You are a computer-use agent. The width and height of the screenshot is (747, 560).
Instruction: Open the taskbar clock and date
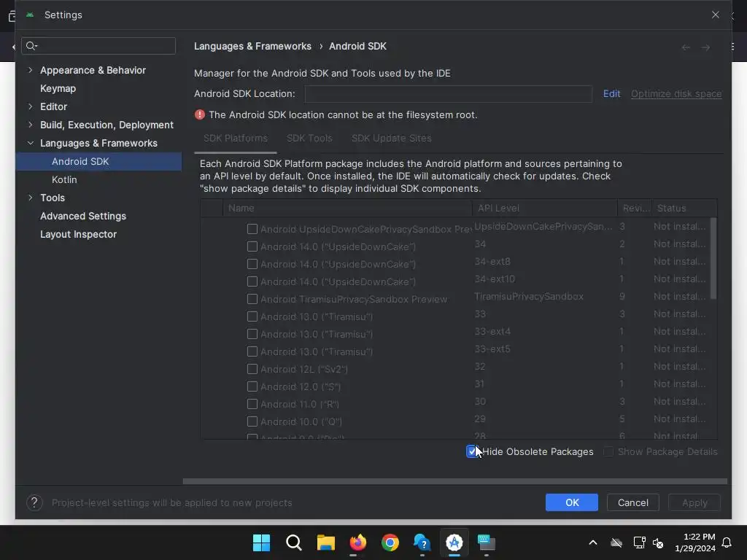coord(695,542)
